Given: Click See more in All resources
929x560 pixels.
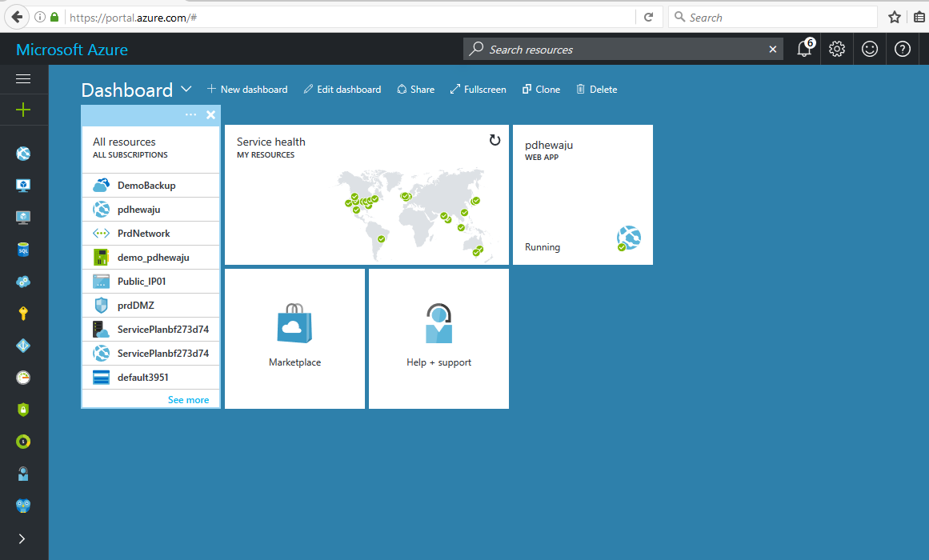Looking at the screenshot, I should [188, 400].
